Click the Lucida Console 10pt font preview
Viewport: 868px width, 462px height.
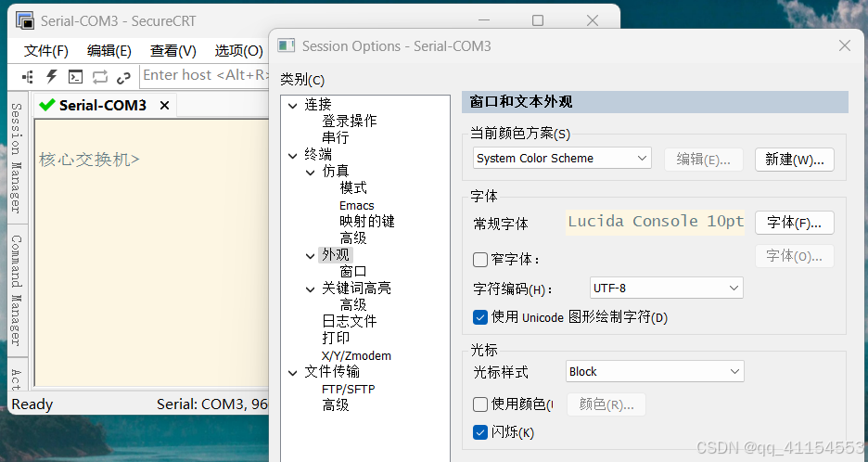[656, 222]
